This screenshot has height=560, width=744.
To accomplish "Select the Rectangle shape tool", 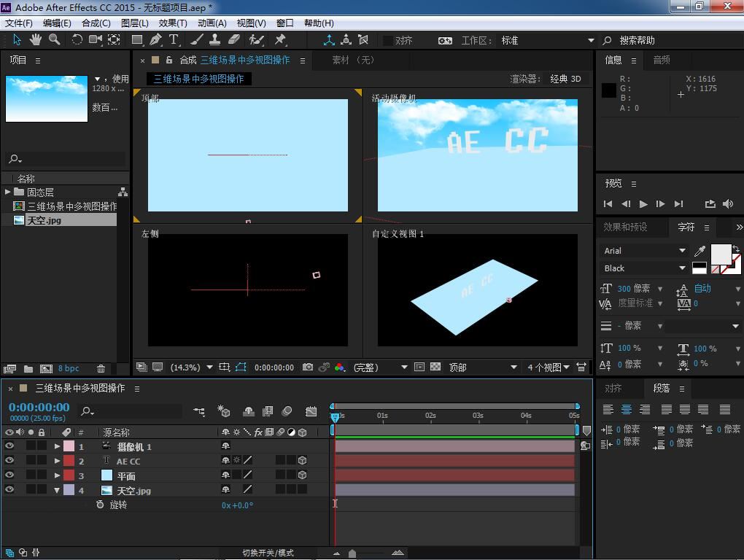I will 137,40.
